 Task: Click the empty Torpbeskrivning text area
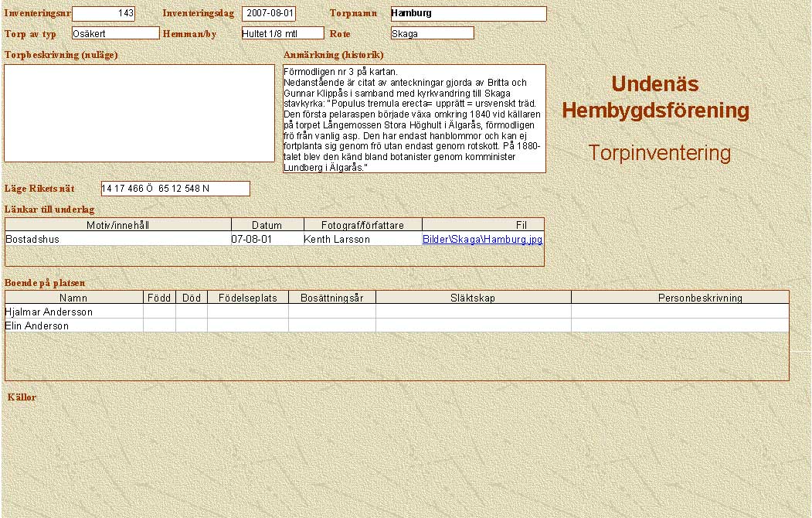[140, 113]
